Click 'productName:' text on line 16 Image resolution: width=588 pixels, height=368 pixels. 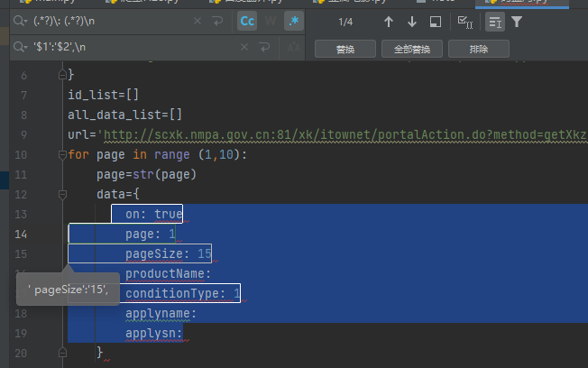click(169, 274)
